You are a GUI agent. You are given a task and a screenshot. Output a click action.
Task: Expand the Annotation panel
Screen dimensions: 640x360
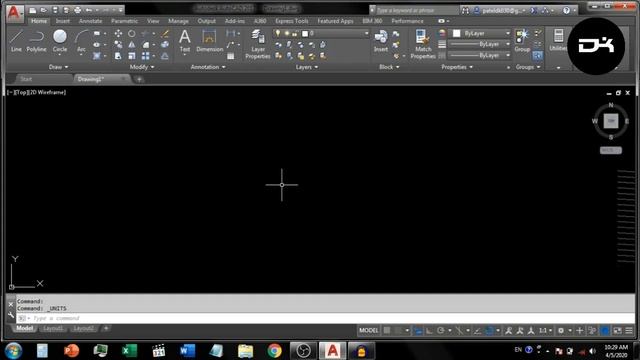[208, 67]
